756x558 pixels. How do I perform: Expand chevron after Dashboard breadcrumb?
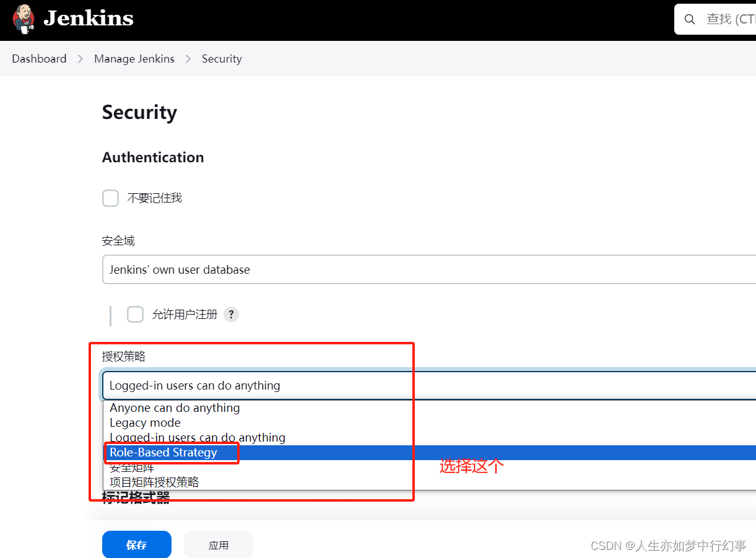pyautogui.click(x=80, y=59)
